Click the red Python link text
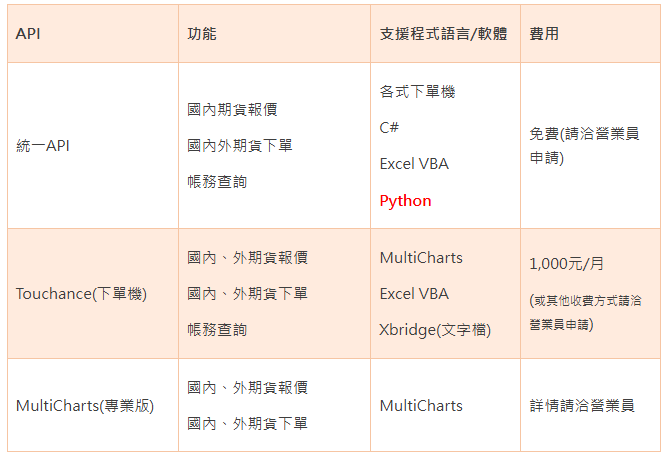 point(405,201)
